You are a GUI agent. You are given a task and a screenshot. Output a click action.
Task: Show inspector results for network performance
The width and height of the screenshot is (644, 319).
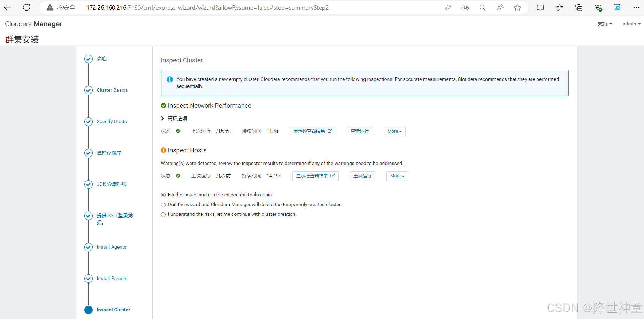[x=313, y=131]
